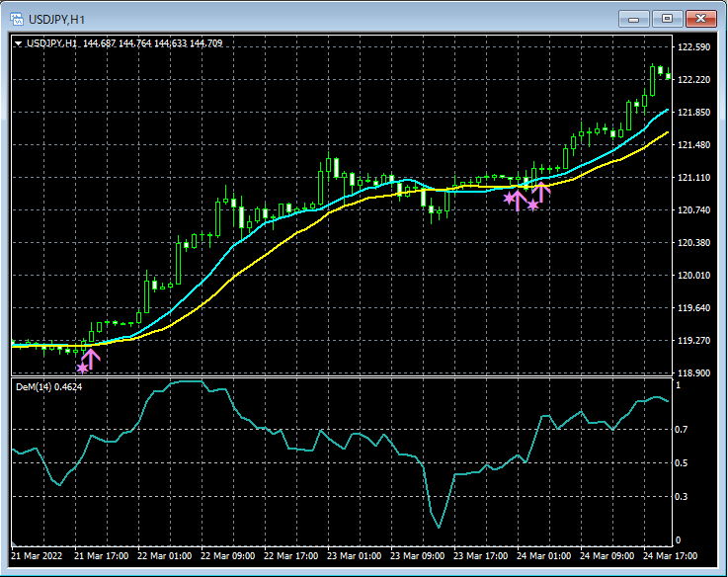The image size is (728, 577).
Task: Click the 121.850 price scale label
Action: click(x=694, y=113)
